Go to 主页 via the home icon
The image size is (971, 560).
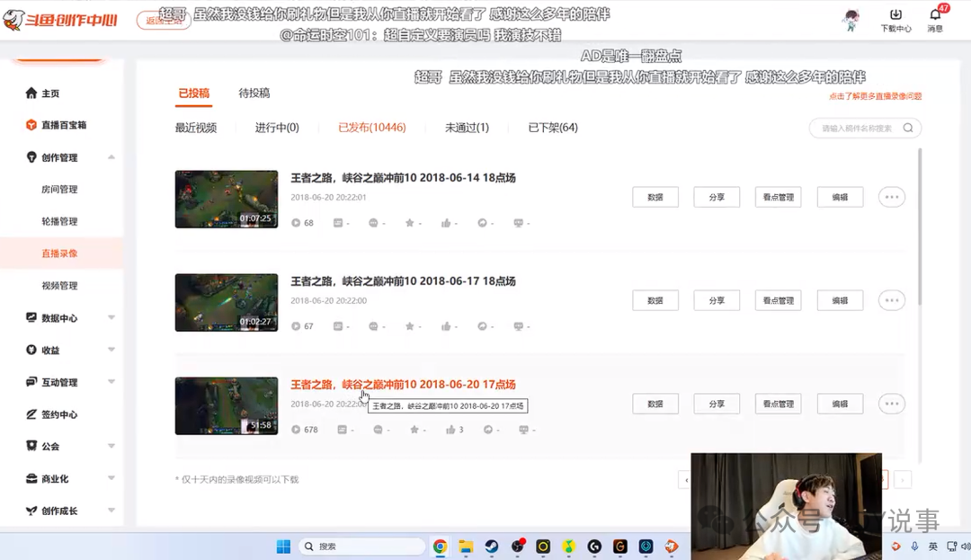tap(31, 93)
